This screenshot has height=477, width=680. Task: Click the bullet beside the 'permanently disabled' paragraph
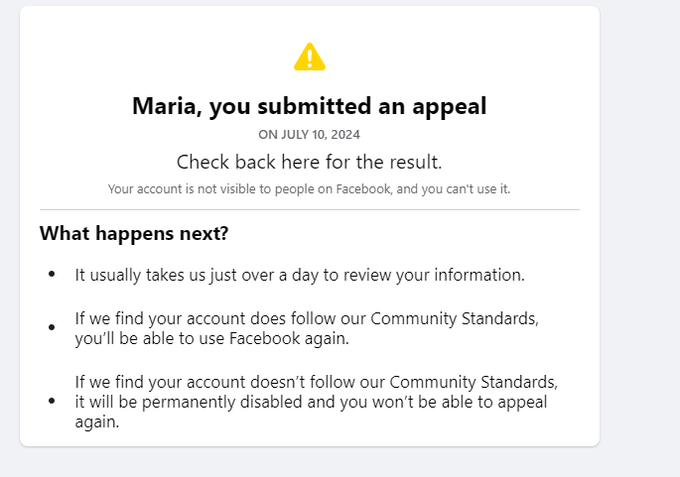pyautogui.click(x=52, y=402)
